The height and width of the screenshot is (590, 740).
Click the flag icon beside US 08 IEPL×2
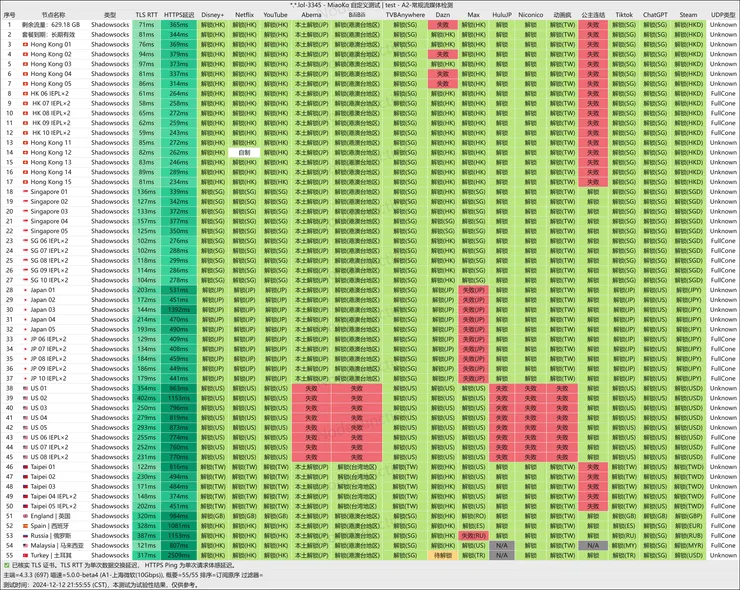[25, 457]
